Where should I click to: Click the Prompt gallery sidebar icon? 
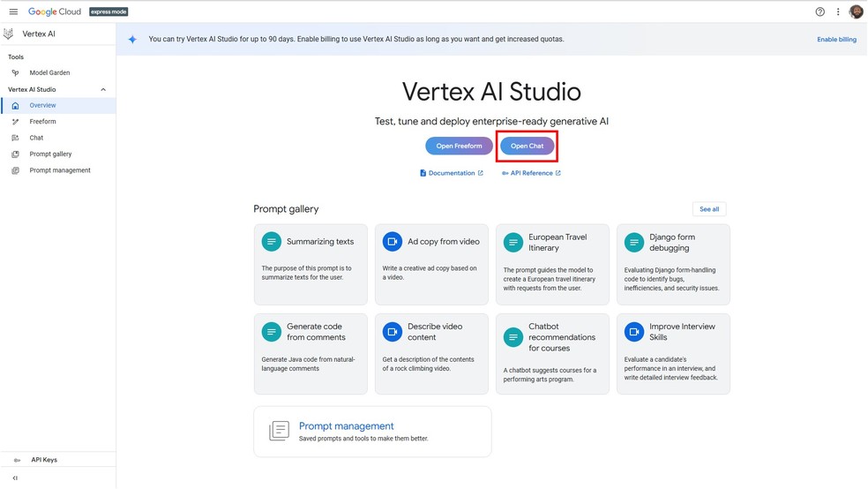click(16, 154)
